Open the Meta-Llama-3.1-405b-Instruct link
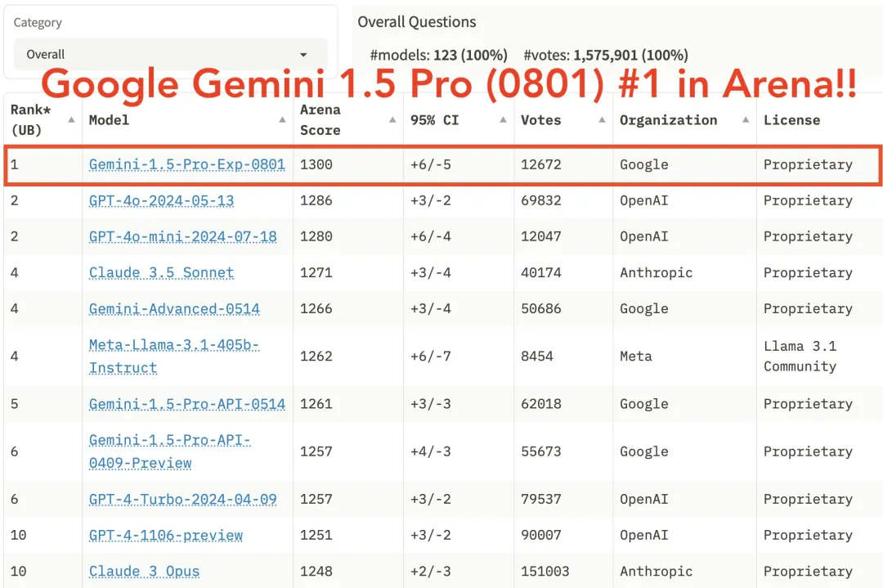The width and height of the screenshot is (883, 588). pos(174,356)
